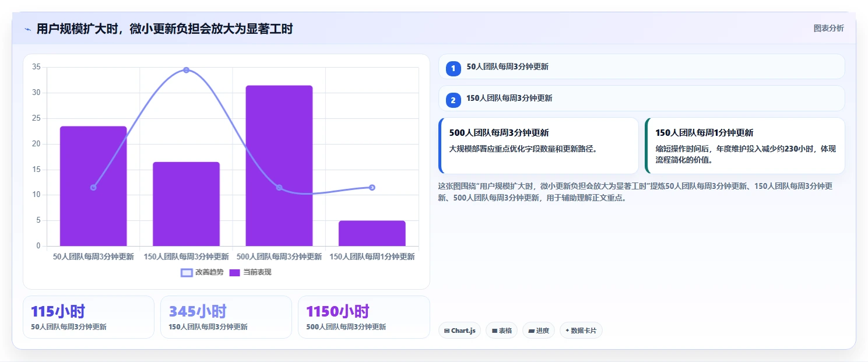Click the table icon in 表格 chip
Image resolution: width=868 pixels, height=362 pixels.
pos(494,331)
